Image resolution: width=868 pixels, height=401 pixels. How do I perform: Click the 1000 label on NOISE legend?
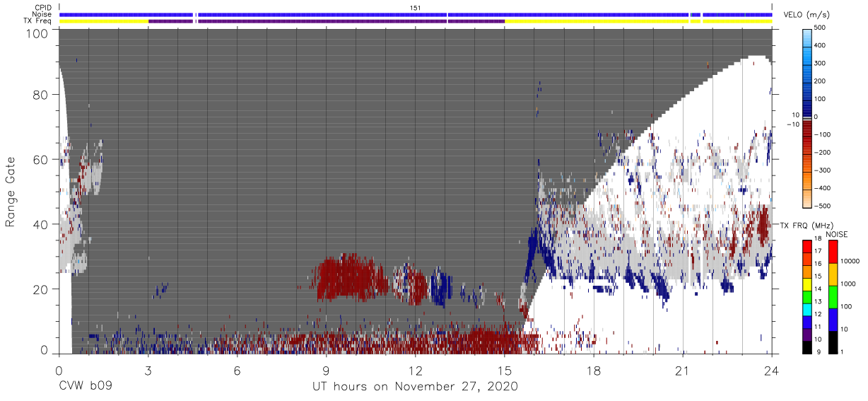[x=848, y=285]
